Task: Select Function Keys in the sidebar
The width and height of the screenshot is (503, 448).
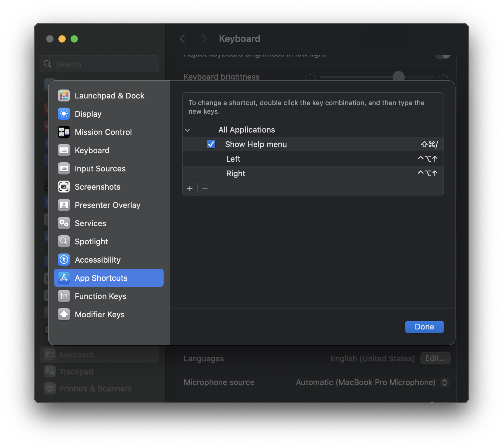Action: [x=100, y=296]
